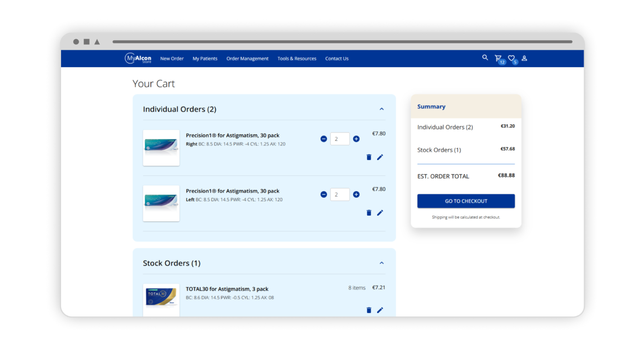Click the search magnifier icon in header

coord(485,58)
